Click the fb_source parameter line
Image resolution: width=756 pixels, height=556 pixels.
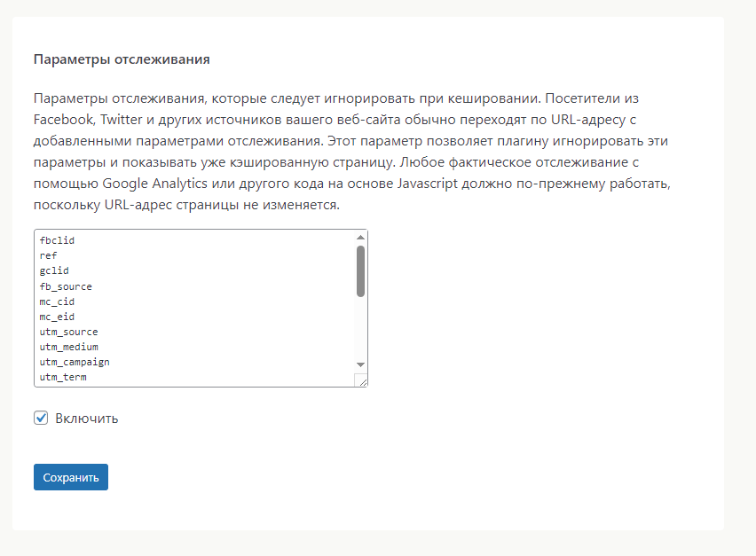pyautogui.click(x=66, y=286)
